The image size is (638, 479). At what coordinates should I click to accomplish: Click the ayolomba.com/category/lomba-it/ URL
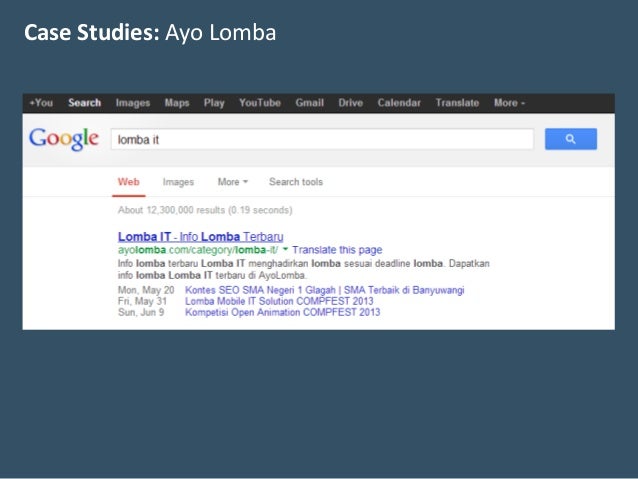(198, 249)
